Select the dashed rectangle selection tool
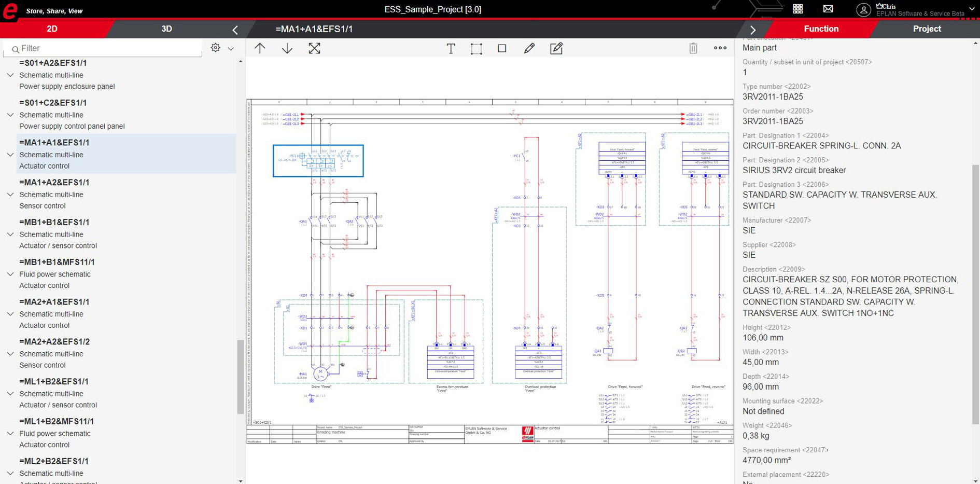 pyautogui.click(x=476, y=48)
